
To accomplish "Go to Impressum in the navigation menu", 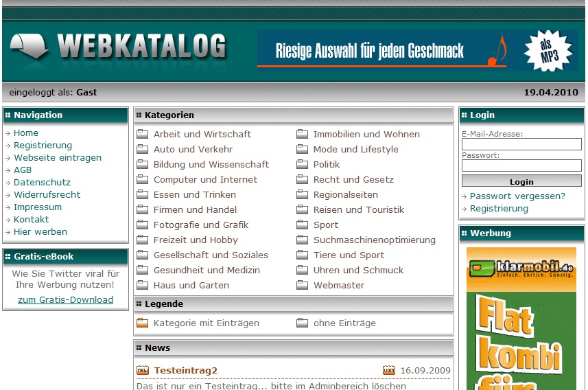I will pos(38,207).
